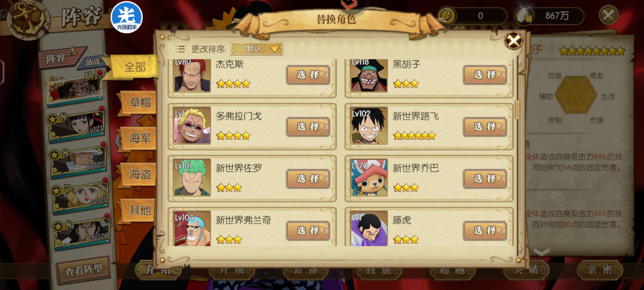Open the 海盗 category tab
The image size is (644, 290).
coord(139,174)
